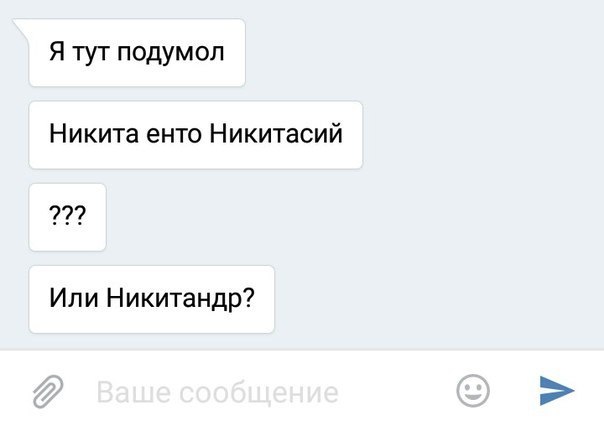Select the '???' message bubble
This screenshot has height=431, width=604.
coord(67,217)
